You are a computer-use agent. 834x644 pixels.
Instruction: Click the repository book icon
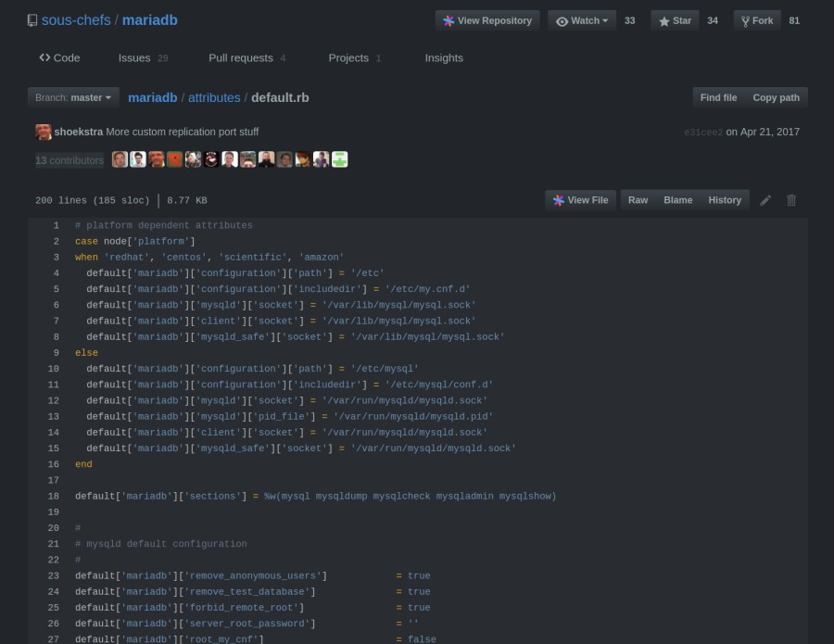pyautogui.click(x=32, y=20)
